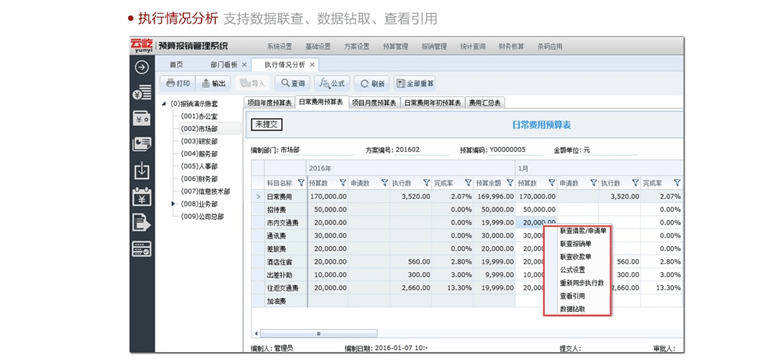This screenshot has width=776, height=362.
Task: Switch to the 首页 tab
Action: click(177, 65)
